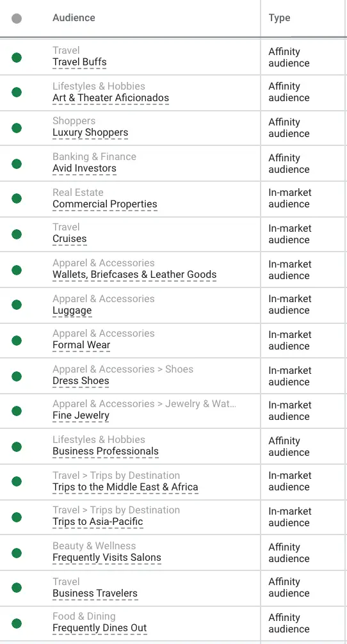Open Wallets, Briefcases & Leather Goods audience
347x644 pixels.
click(x=134, y=275)
